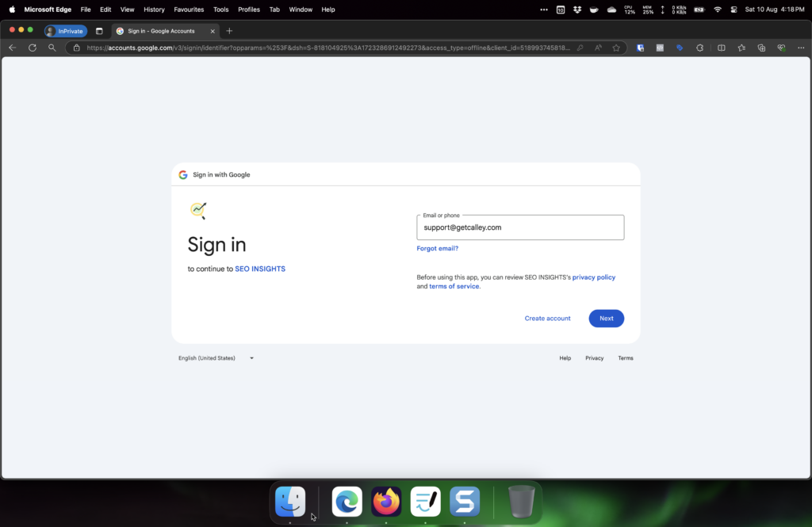Open the SEO INSIGHTS app link

tap(260, 269)
